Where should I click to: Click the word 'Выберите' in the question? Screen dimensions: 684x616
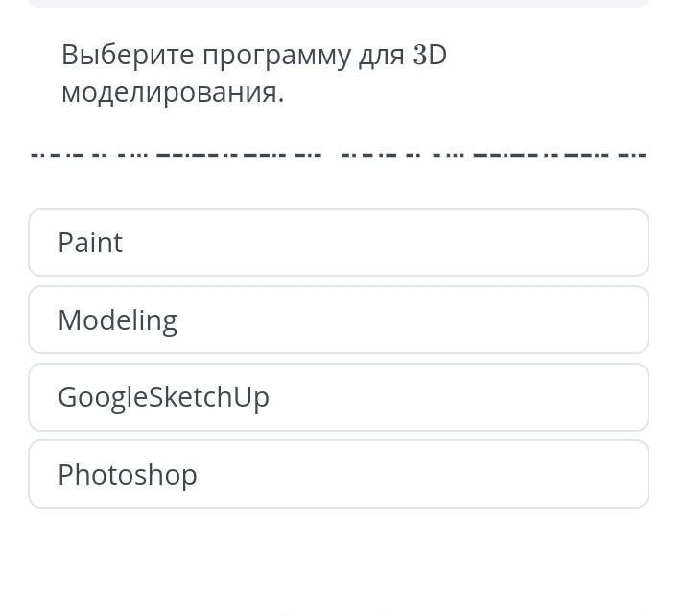(x=128, y=56)
